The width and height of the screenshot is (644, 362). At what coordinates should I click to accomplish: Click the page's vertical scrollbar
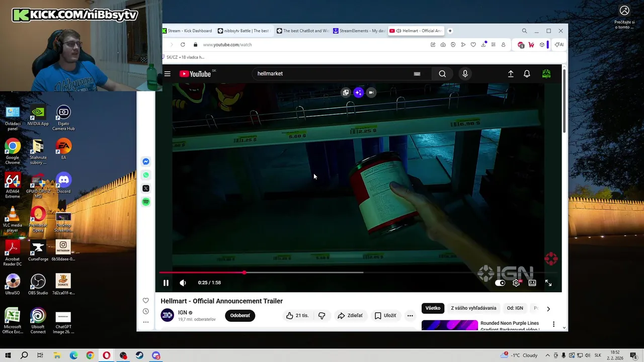pos(565,101)
